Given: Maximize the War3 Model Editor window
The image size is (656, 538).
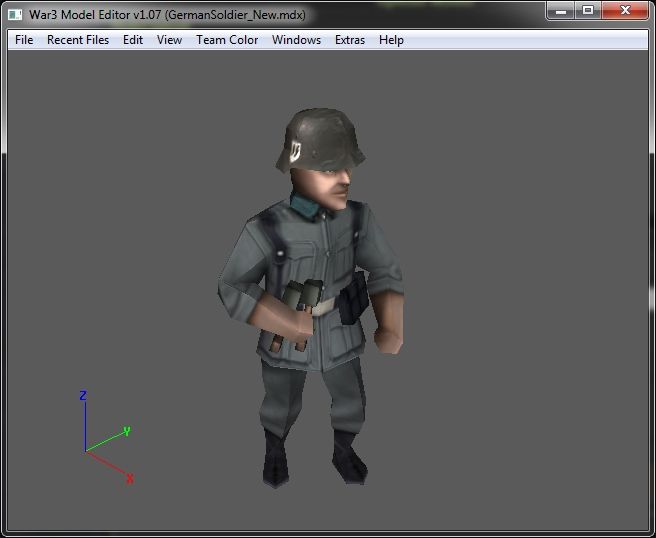Looking at the screenshot, I should click(x=588, y=10).
